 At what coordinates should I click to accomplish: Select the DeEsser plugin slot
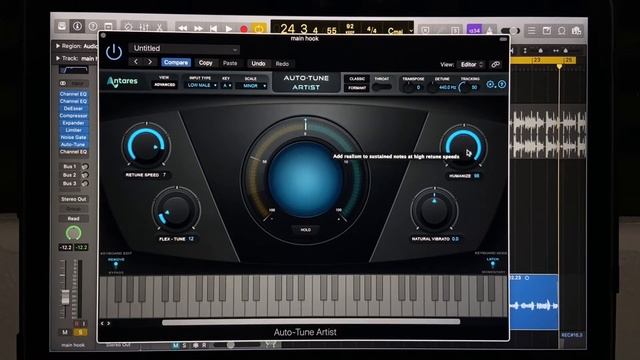[x=73, y=109]
